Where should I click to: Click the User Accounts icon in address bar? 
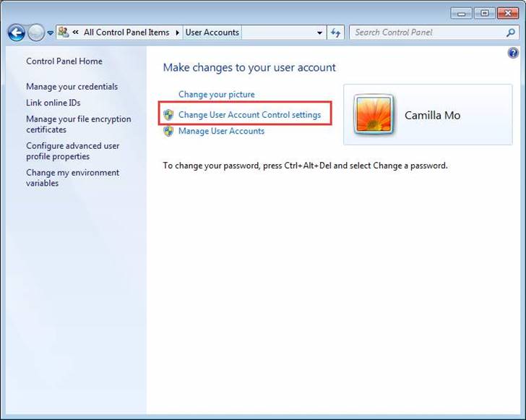pyautogui.click(x=64, y=33)
